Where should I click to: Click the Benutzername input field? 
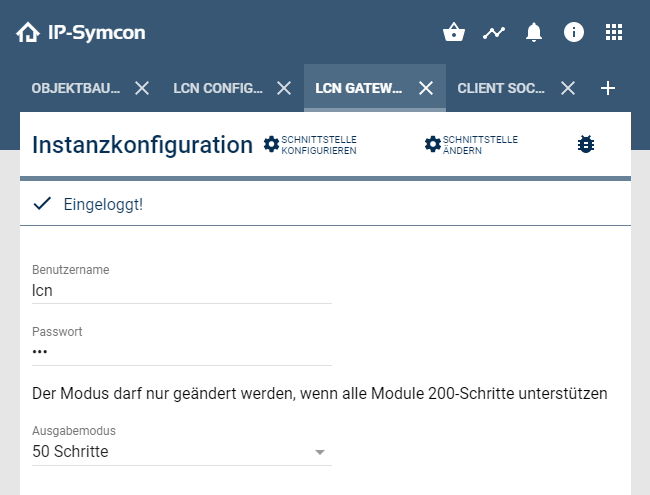click(181, 291)
